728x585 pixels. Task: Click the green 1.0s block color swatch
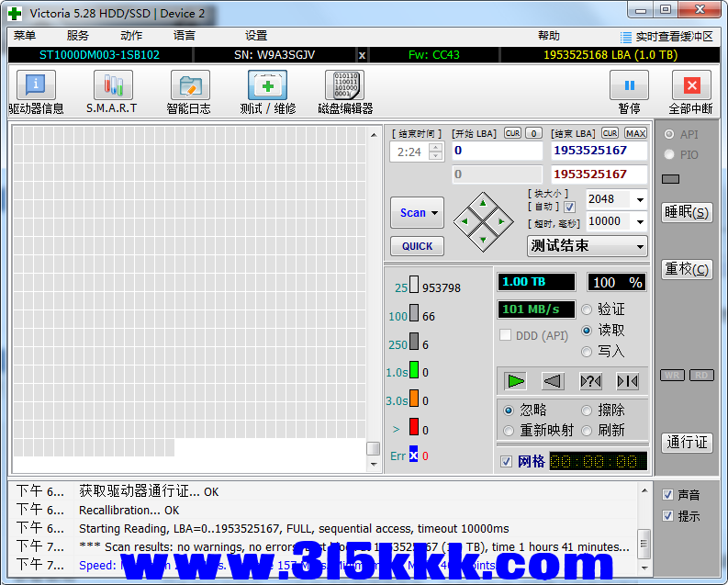(x=414, y=370)
